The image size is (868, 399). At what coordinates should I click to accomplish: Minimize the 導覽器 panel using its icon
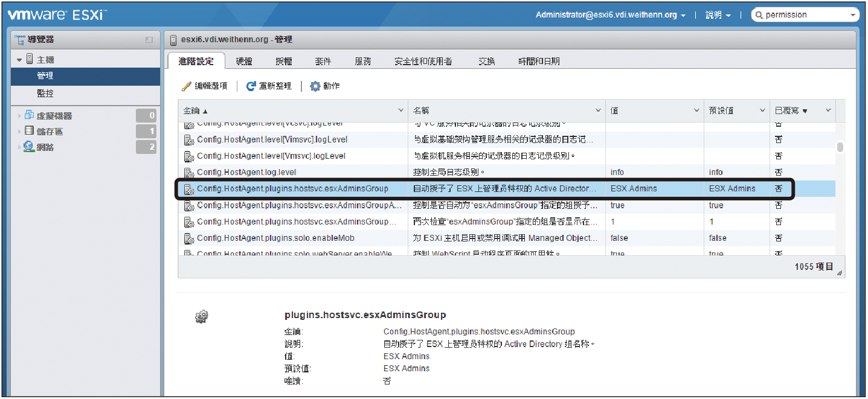[x=149, y=40]
